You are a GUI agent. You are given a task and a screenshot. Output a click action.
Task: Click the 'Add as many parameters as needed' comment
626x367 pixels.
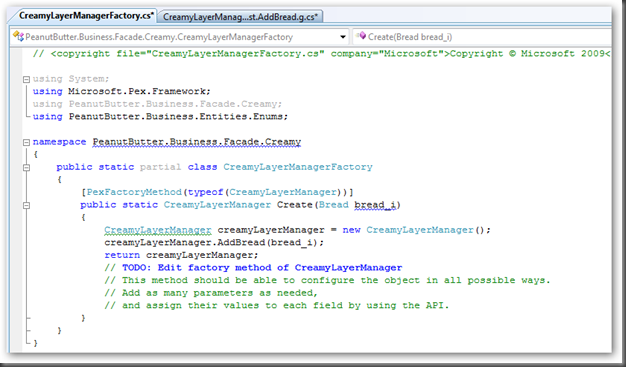pos(211,293)
